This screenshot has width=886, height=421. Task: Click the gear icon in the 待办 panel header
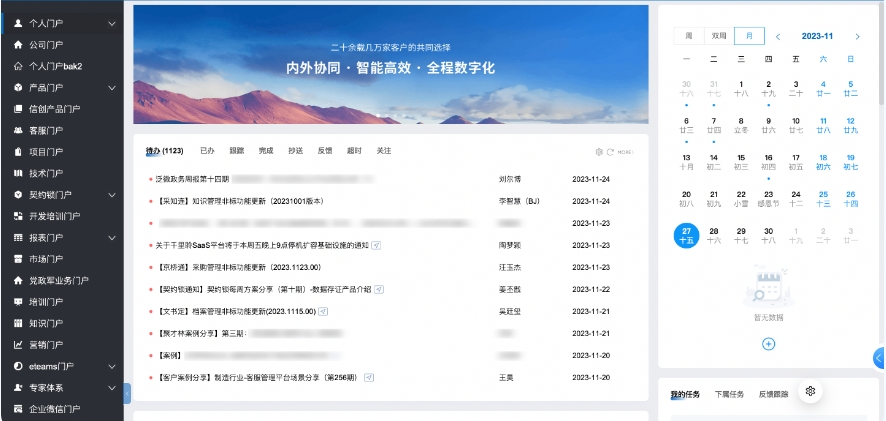tap(599, 152)
